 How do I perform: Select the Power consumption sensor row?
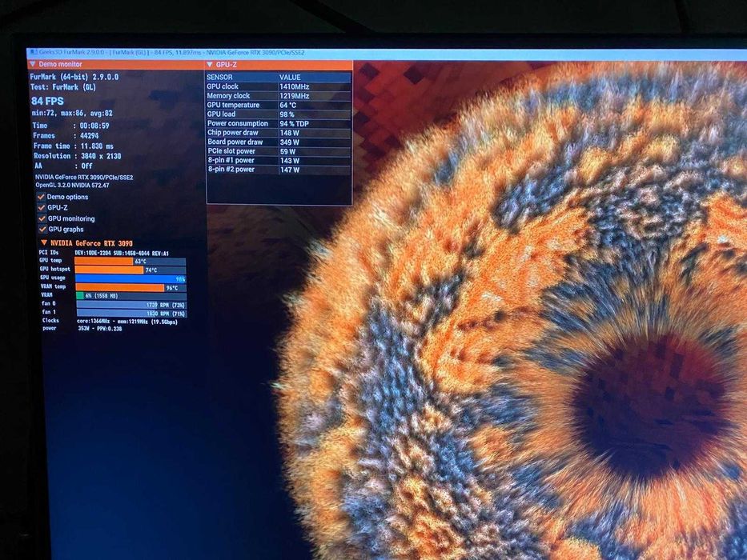pos(279,123)
